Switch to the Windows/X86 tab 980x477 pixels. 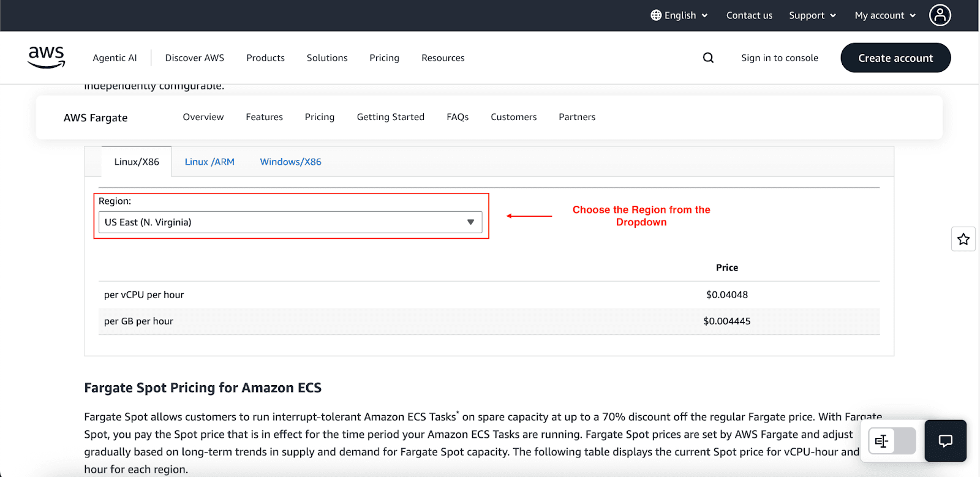pos(290,162)
